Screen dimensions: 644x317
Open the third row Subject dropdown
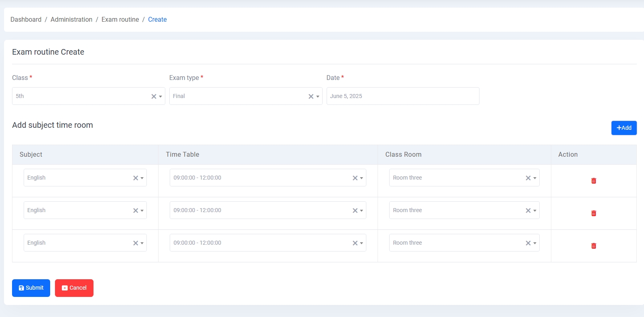pyautogui.click(x=76, y=243)
